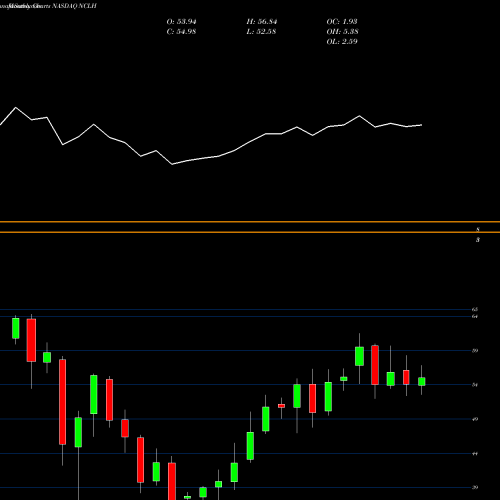Select the low value L: 52.58
This screenshot has width=500, height=500.
pyautogui.click(x=261, y=32)
